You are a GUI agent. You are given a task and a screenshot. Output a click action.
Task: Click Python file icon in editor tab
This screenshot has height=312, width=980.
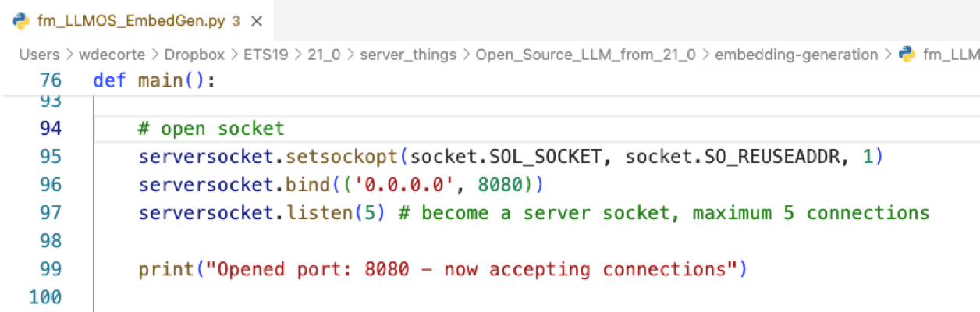20,21
